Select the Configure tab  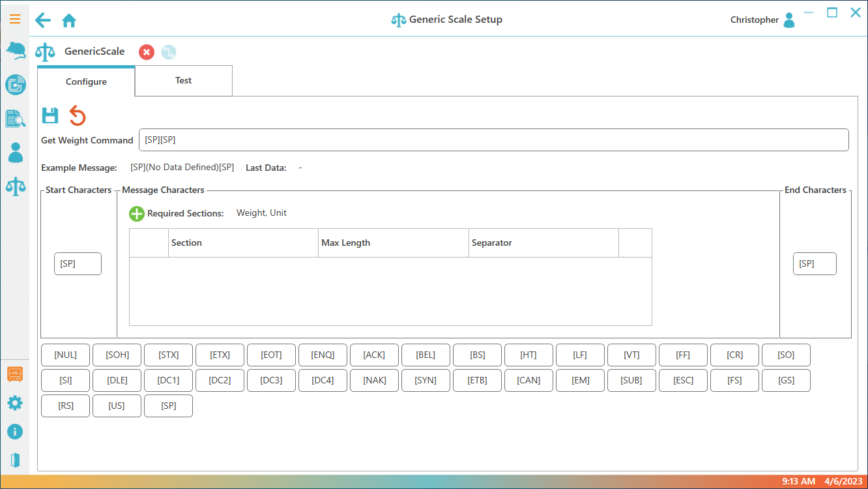pos(86,81)
